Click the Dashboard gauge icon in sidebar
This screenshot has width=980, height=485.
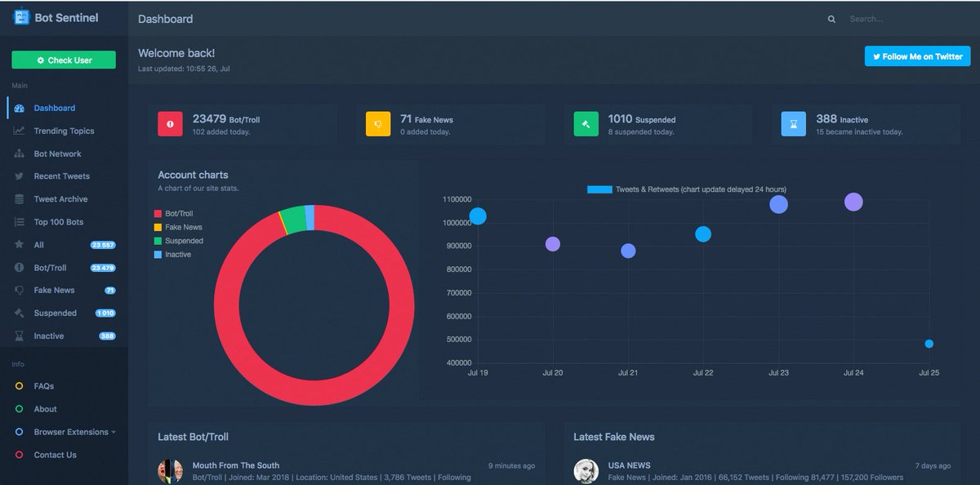(x=19, y=108)
